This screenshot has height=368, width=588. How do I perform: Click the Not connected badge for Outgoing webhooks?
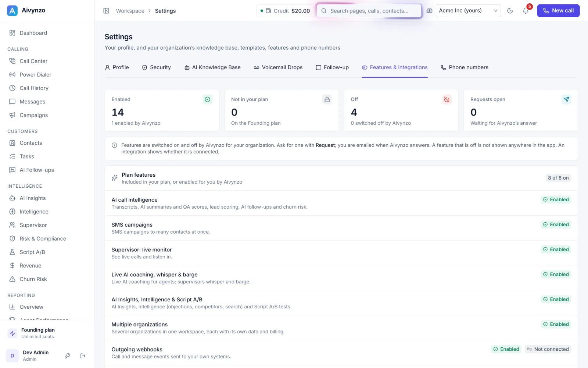click(548, 349)
